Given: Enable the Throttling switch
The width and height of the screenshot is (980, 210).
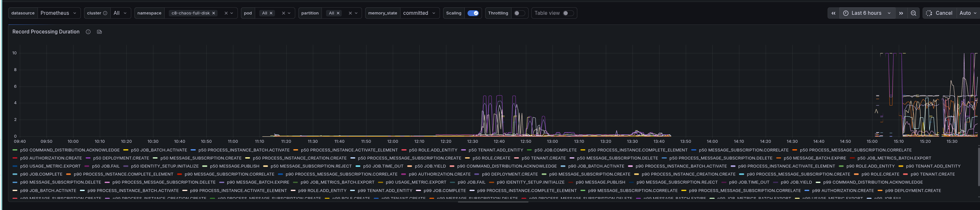Looking at the screenshot, I should [x=519, y=13].
